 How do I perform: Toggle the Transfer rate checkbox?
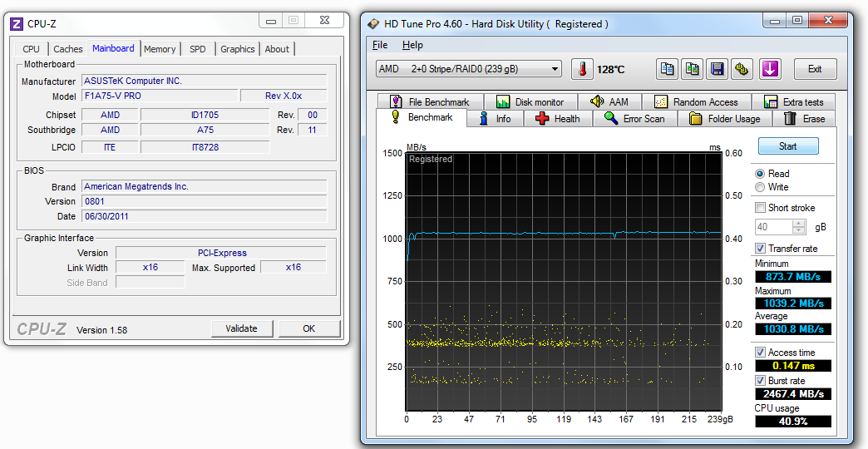click(761, 249)
